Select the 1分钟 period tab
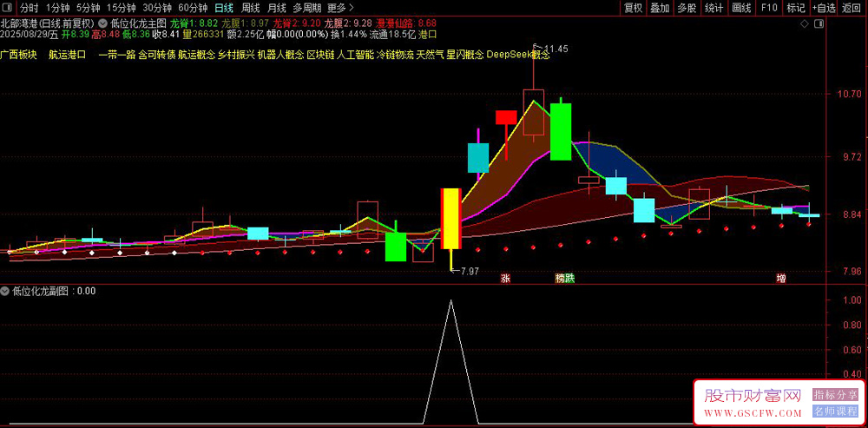The width and height of the screenshot is (868, 428). click(x=57, y=8)
